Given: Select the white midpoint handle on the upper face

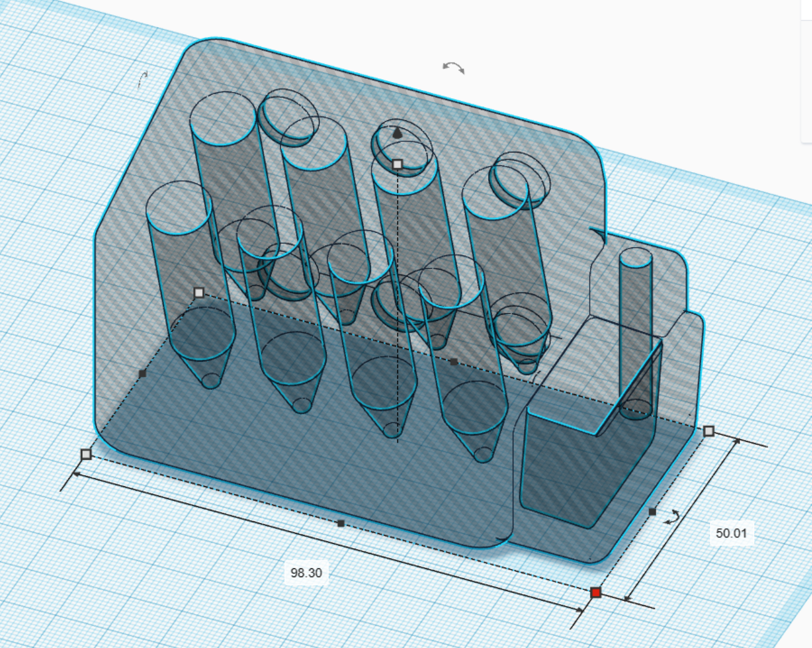Looking at the screenshot, I should tap(199, 291).
